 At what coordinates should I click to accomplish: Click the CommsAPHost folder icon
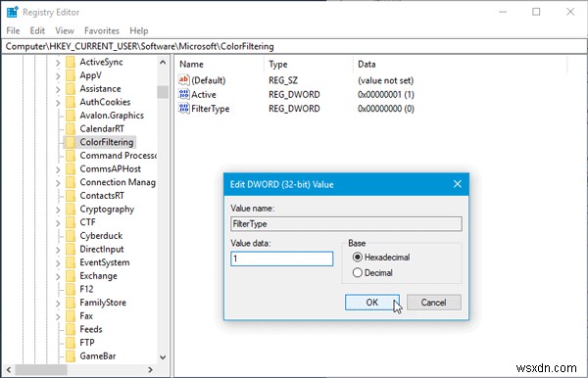point(71,169)
